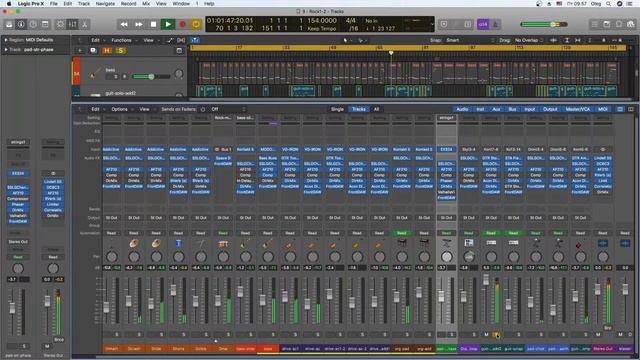Open the tracks area Edit dropdown
The width and height of the screenshot is (640, 360).
[97, 40]
